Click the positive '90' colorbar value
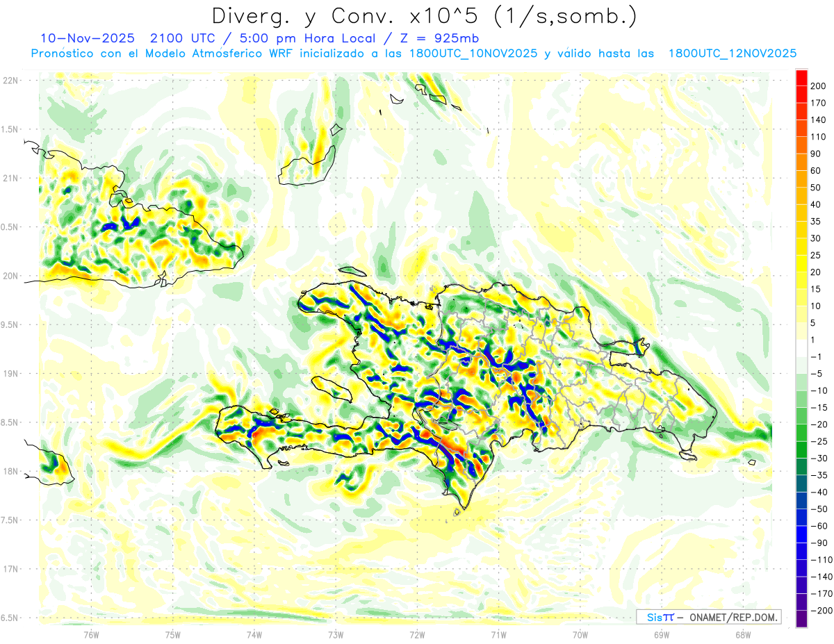 click(x=816, y=154)
